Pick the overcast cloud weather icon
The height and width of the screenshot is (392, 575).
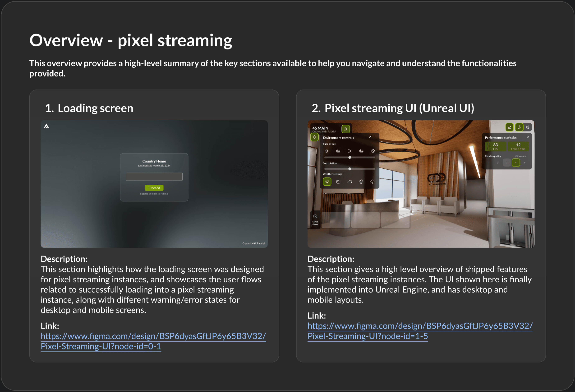click(x=350, y=182)
